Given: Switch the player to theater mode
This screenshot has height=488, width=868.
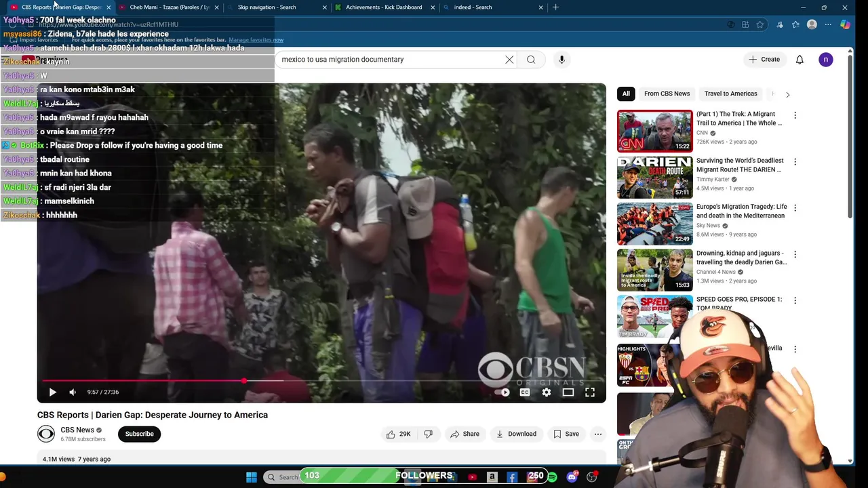Looking at the screenshot, I should tap(568, 392).
